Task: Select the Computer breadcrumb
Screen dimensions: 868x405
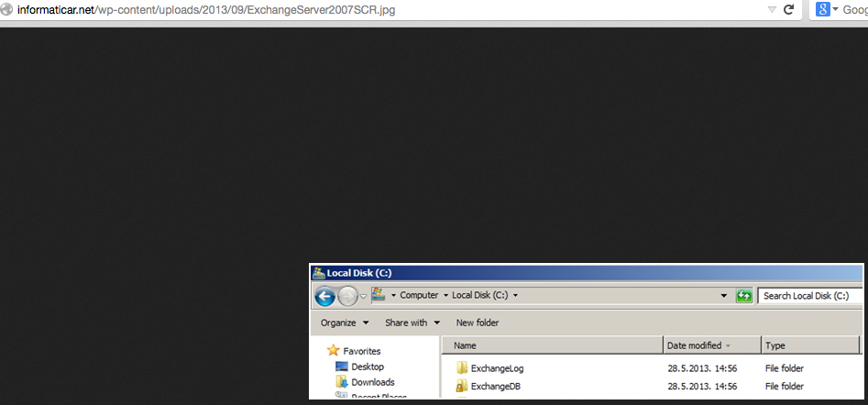Action: pyautogui.click(x=419, y=295)
